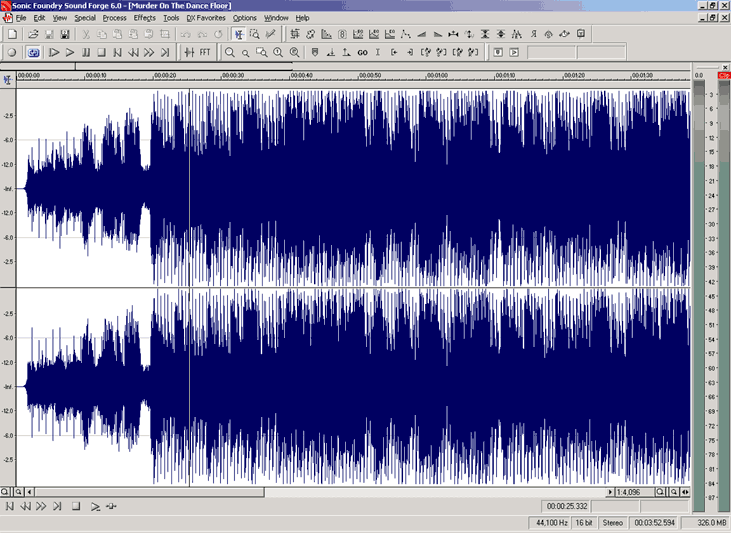Open the Tools menu
This screenshot has width=731, height=533.
[171, 18]
